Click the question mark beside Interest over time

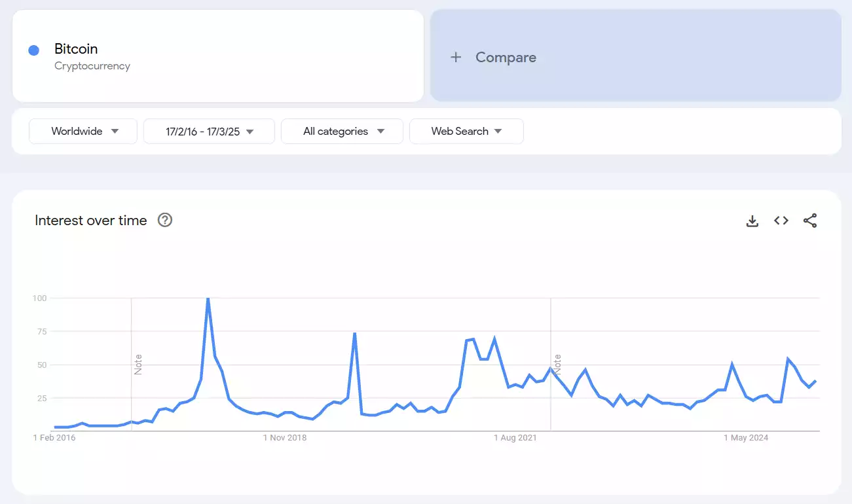[164, 220]
